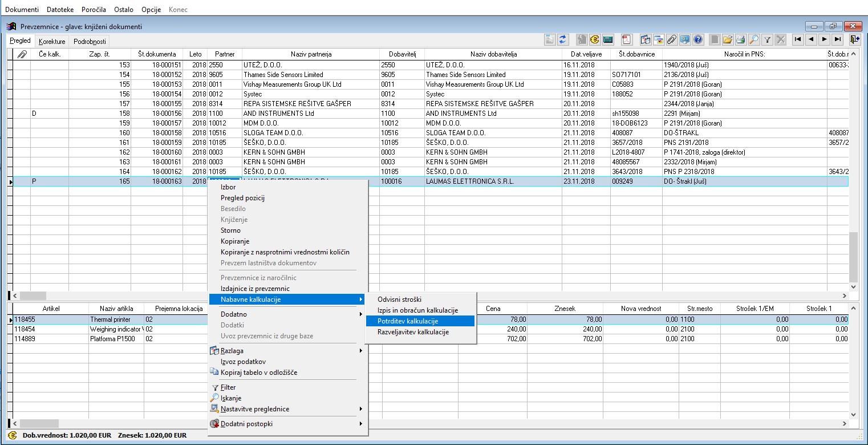Viewport: 868px width, 445px height.
Task: Select Filter context menu entry
Action: (287, 387)
